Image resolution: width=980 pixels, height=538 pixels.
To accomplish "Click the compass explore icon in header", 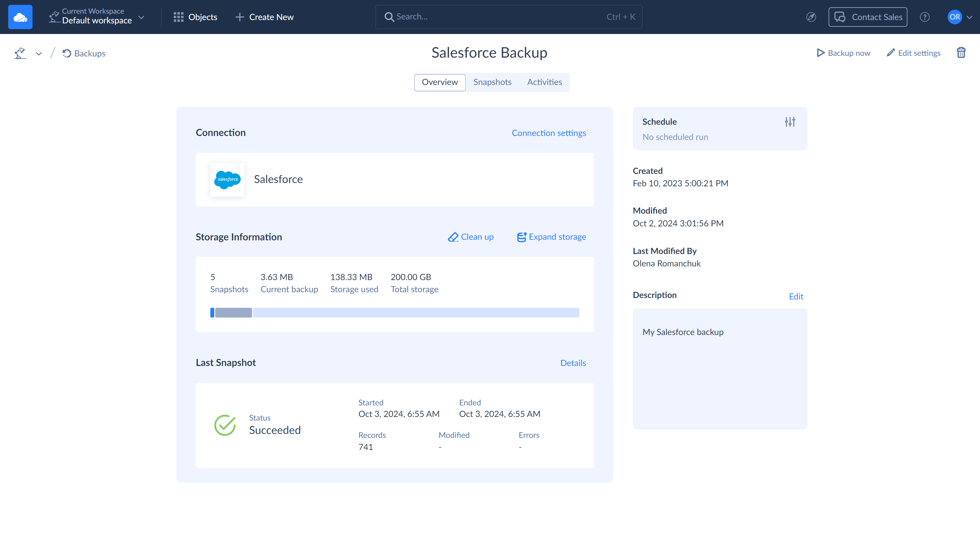I will click(x=811, y=17).
